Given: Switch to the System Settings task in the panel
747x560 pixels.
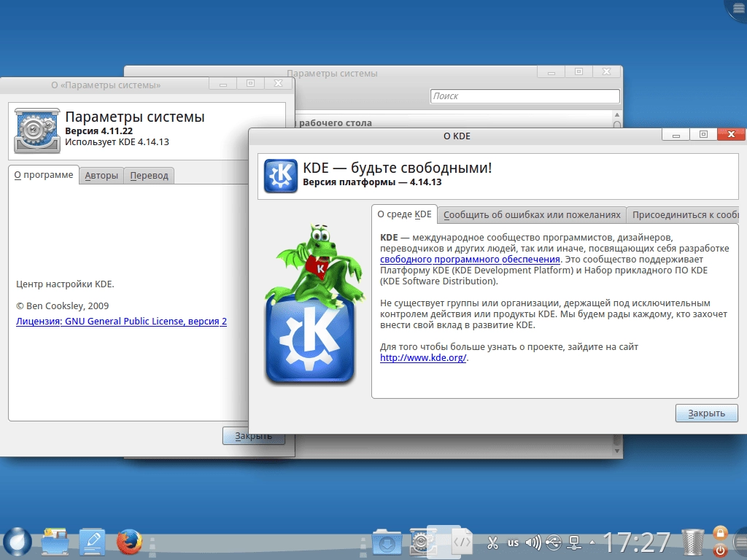Looking at the screenshot, I should 422,542.
